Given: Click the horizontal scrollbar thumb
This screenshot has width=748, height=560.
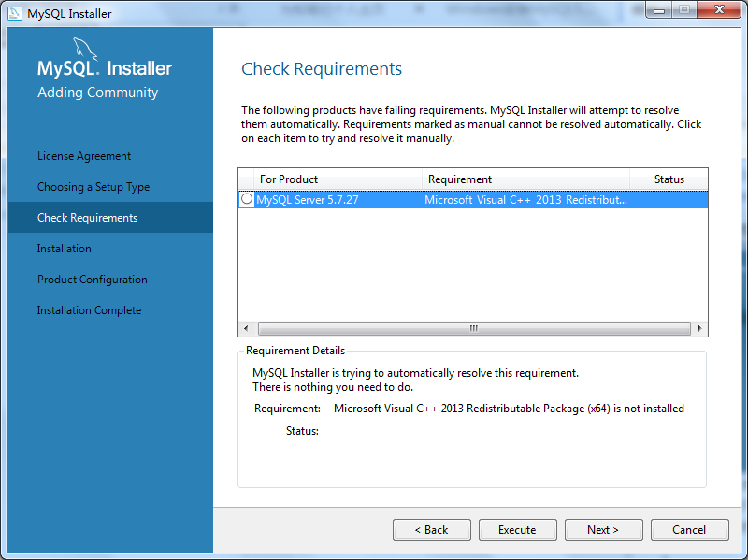Looking at the screenshot, I should (472, 328).
